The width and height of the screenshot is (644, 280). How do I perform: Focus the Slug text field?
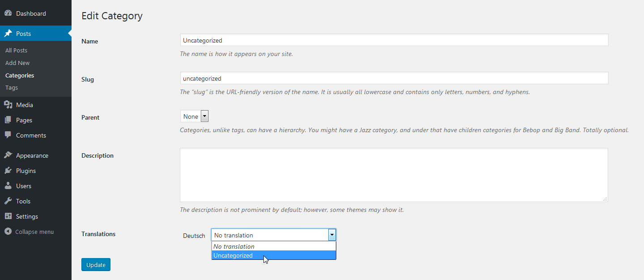[x=394, y=78]
